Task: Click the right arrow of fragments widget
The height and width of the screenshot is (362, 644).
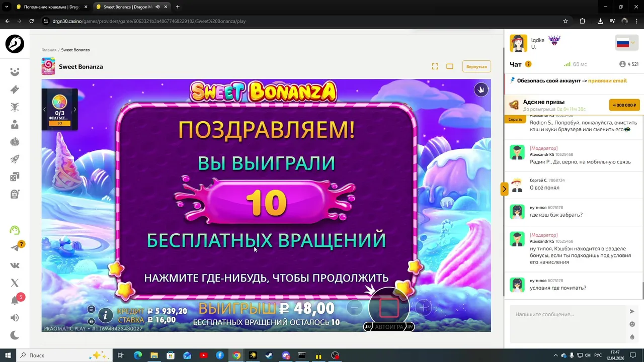Action: 75,109
